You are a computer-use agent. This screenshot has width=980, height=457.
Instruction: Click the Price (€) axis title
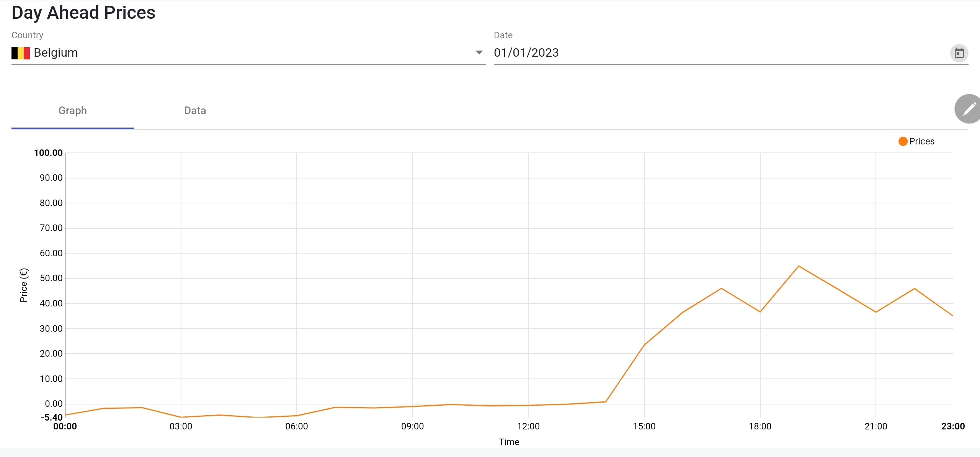coord(24,285)
